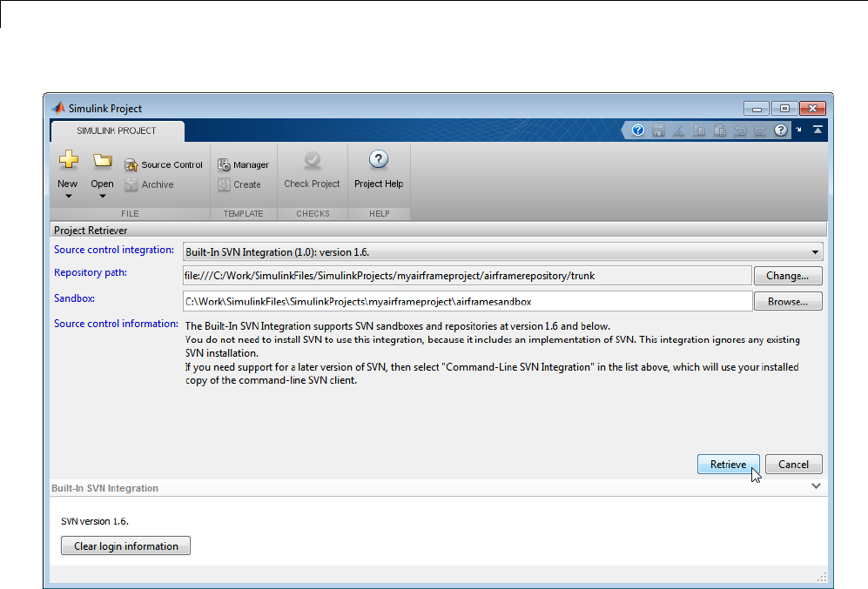Image resolution: width=868 pixels, height=589 pixels.
Task: Click the 'SVN version 1.6.' text
Action: coord(95,521)
